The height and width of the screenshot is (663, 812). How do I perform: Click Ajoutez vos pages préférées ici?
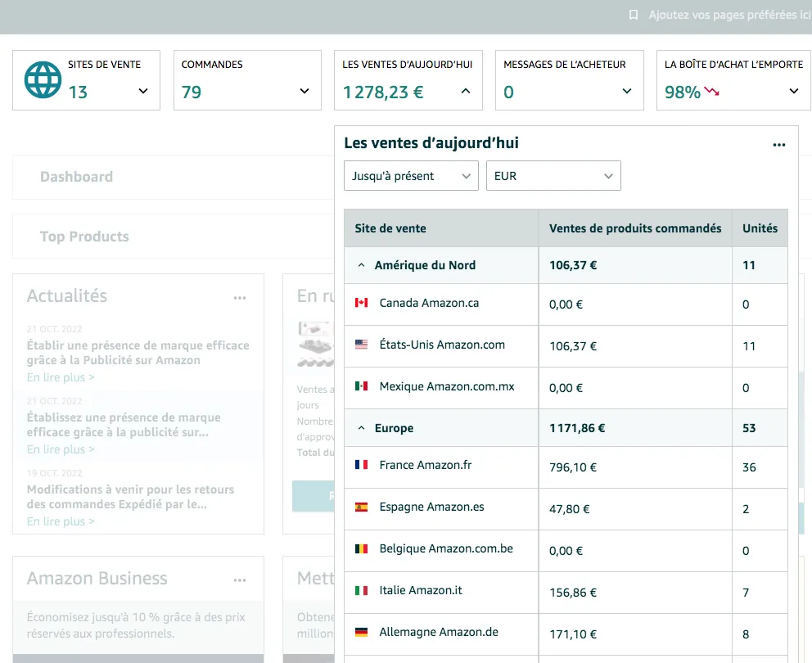tap(729, 15)
